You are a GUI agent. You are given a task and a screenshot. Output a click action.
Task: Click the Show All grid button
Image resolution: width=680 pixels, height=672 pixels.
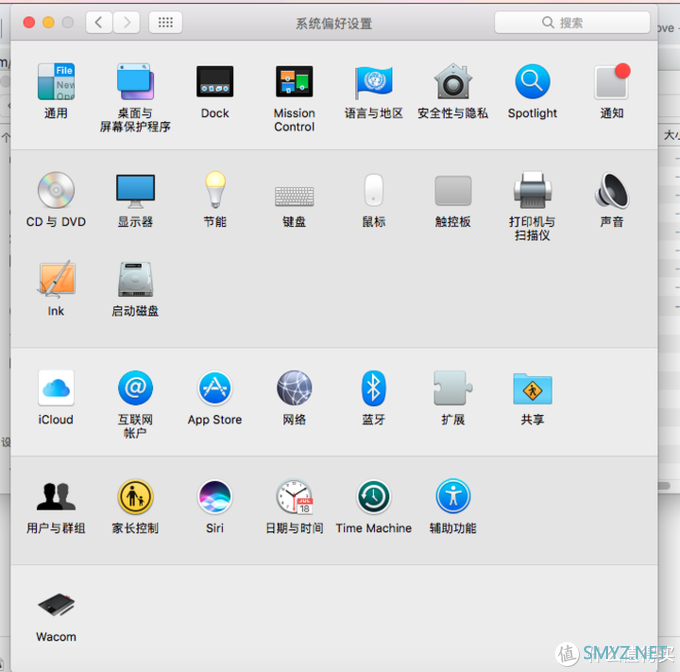[165, 22]
